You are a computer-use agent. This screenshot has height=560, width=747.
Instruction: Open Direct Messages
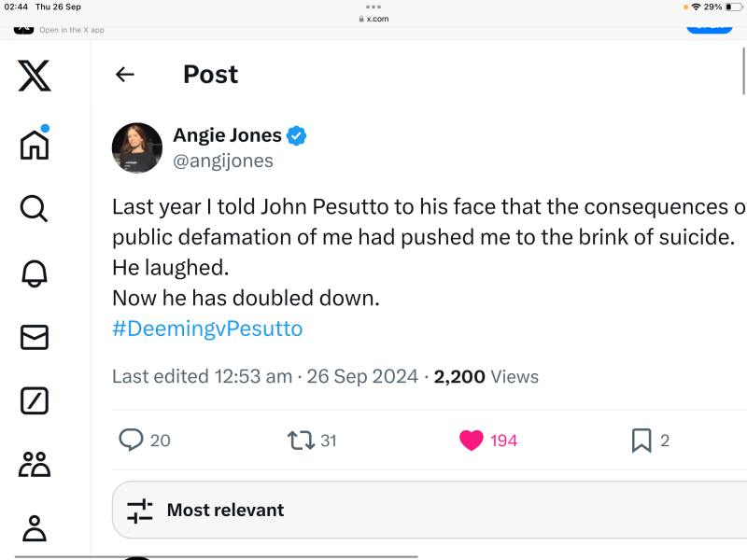(34, 337)
